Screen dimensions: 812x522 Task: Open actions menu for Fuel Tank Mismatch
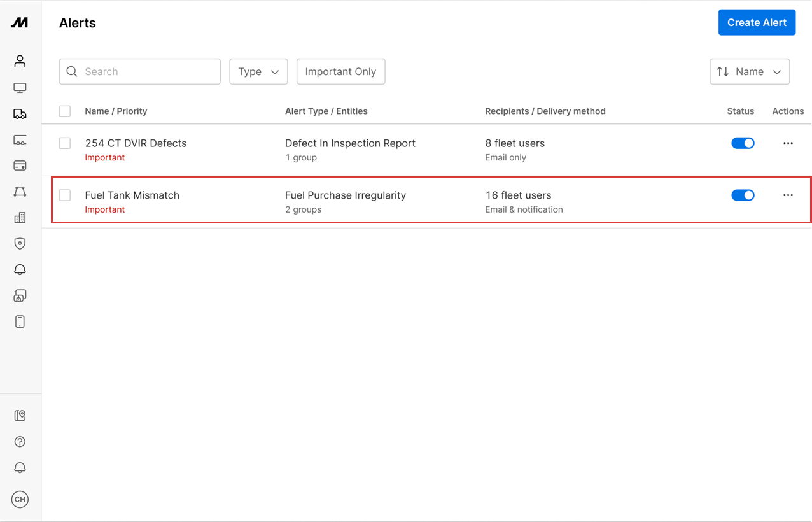coord(788,195)
